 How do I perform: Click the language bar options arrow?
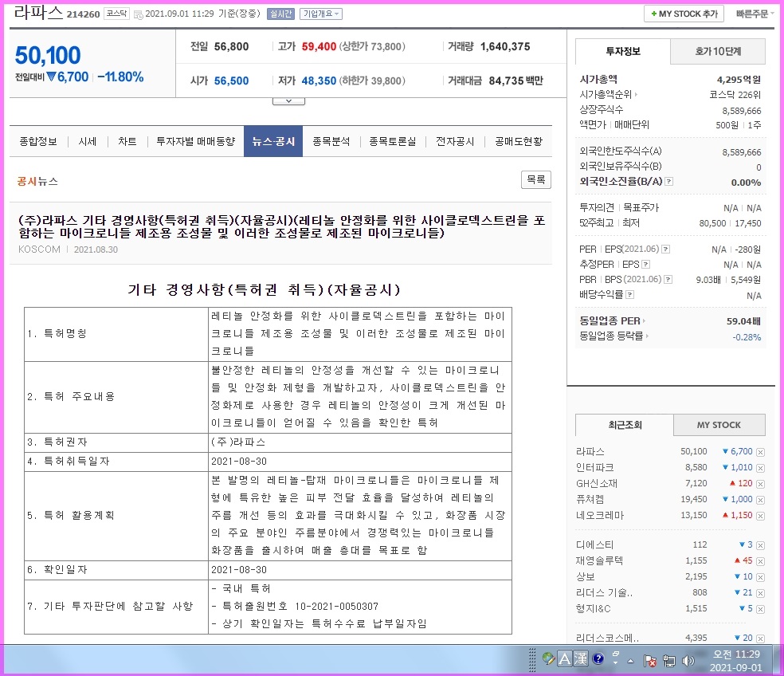(616, 664)
